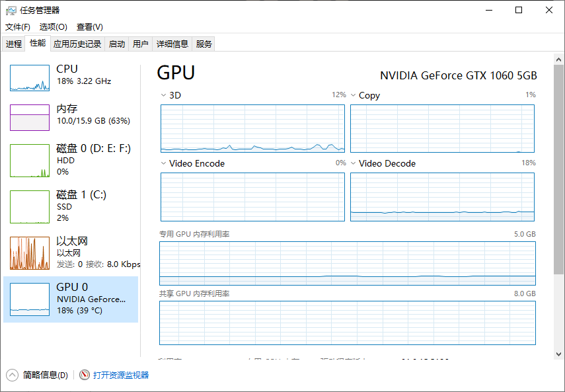Select the 磁盘 0 HDD graph thumbnail
This screenshot has height=392, width=565.
(30, 161)
